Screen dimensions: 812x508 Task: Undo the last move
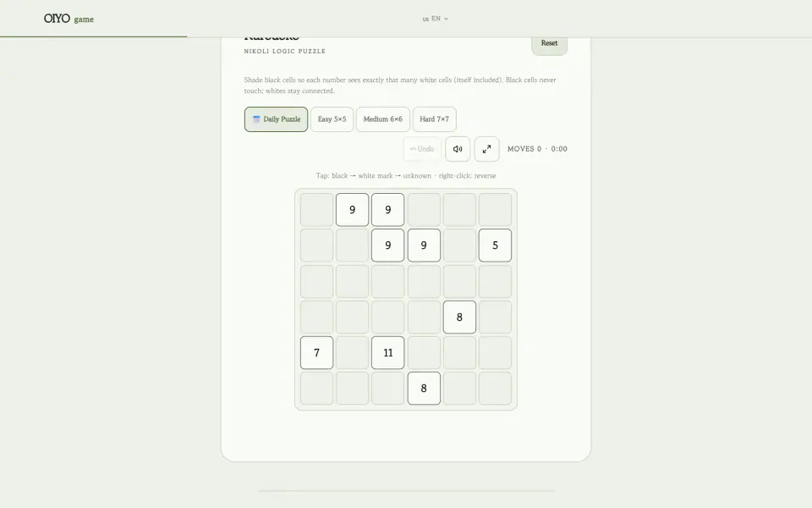(x=422, y=149)
